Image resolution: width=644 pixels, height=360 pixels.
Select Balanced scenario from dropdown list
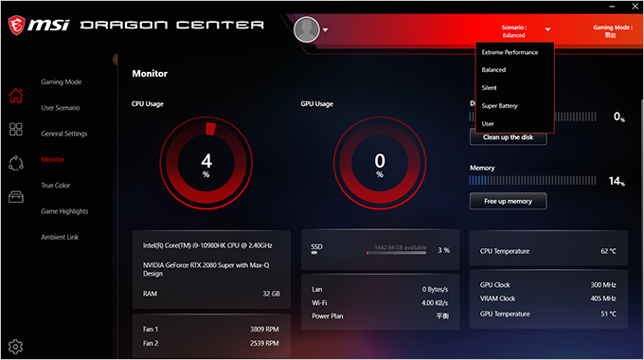tap(493, 70)
